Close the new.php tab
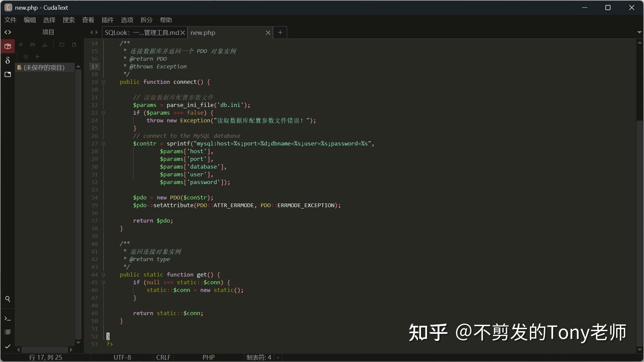Screen dimensions: 644x362 (268, 33)
